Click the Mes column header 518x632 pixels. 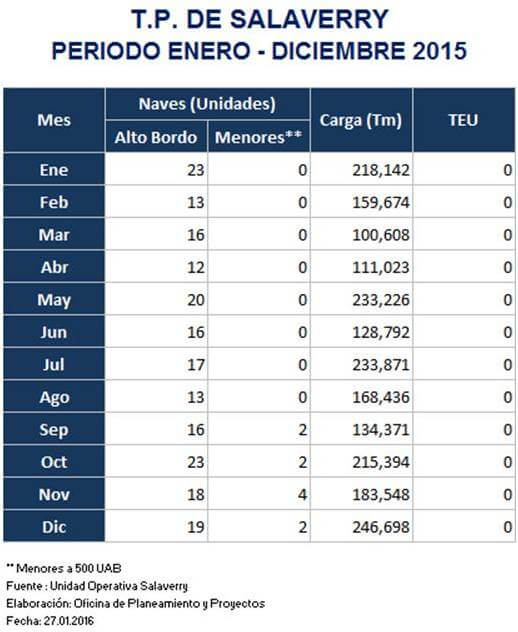(x=54, y=120)
